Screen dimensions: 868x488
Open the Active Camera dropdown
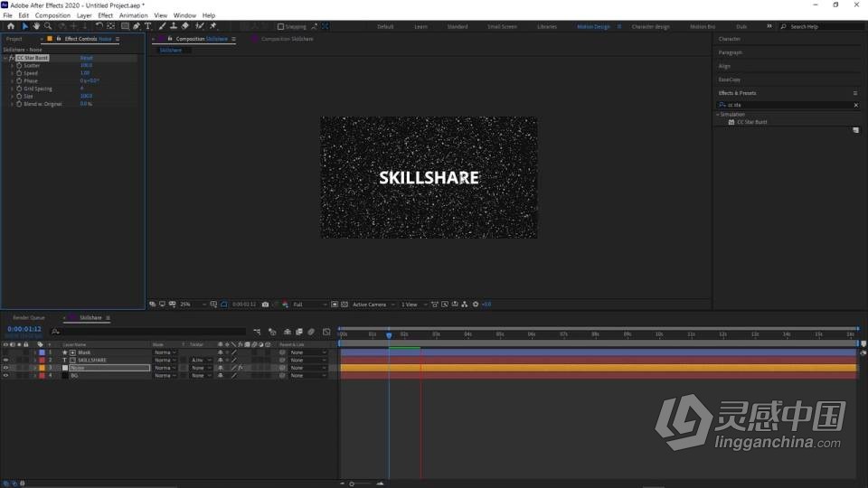click(x=373, y=305)
